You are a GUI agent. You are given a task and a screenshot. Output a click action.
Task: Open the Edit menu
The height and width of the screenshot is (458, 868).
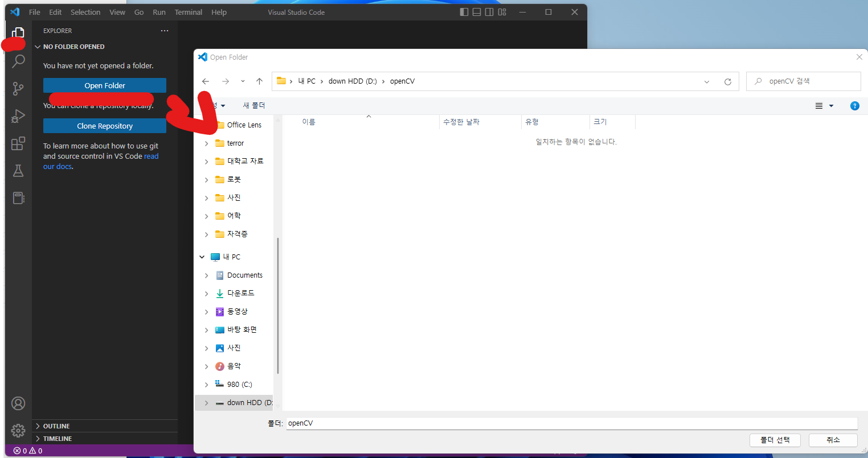(x=55, y=12)
